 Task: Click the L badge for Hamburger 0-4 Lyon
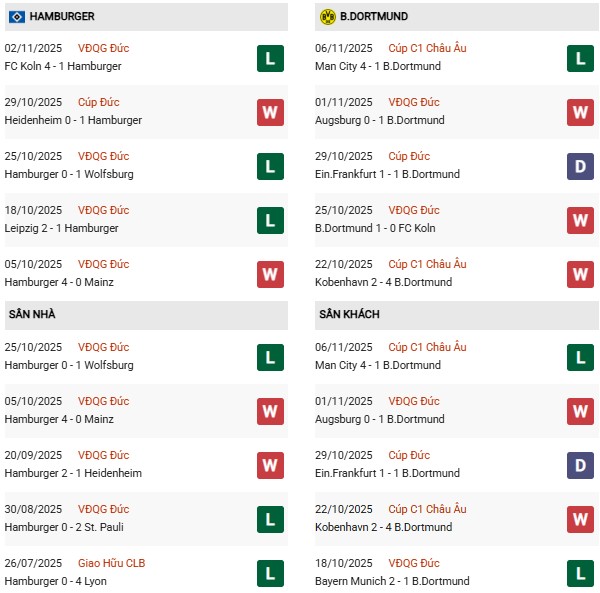269,573
